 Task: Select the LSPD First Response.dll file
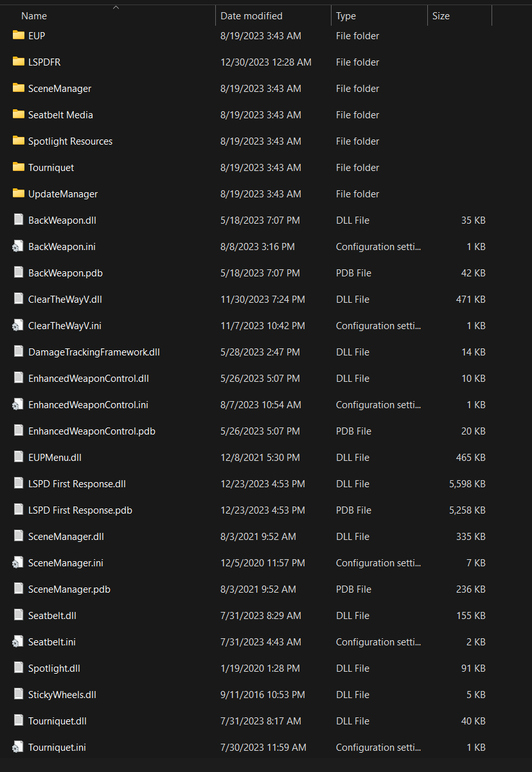click(77, 483)
